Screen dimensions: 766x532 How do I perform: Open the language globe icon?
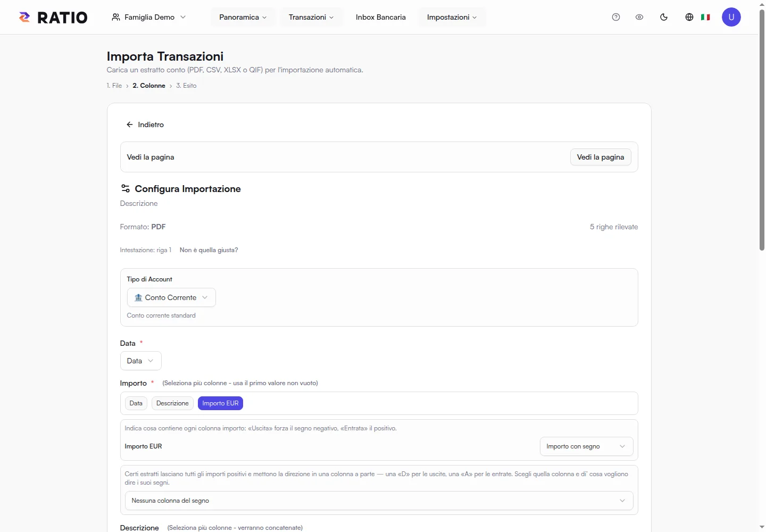(689, 17)
